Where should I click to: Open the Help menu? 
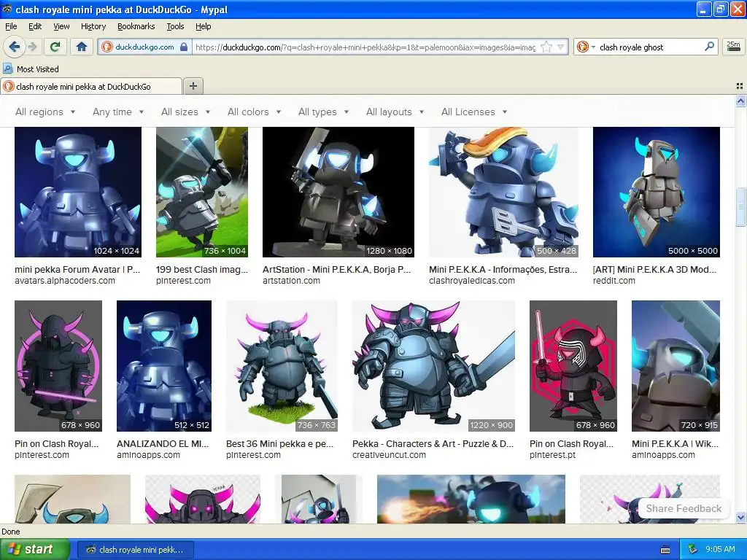click(x=203, y=26)
